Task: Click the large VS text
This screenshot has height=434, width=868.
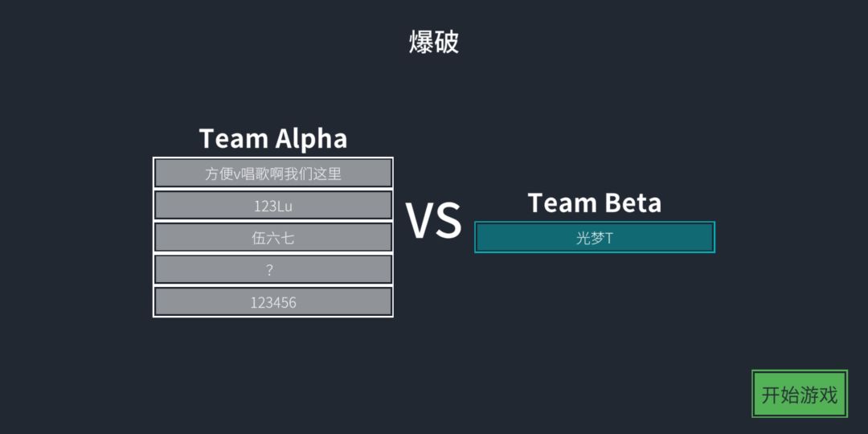Action: pos(433,221)
